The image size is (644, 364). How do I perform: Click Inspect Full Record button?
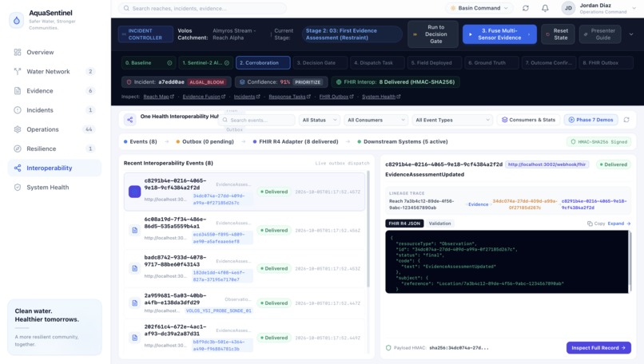tap(598, 348)
